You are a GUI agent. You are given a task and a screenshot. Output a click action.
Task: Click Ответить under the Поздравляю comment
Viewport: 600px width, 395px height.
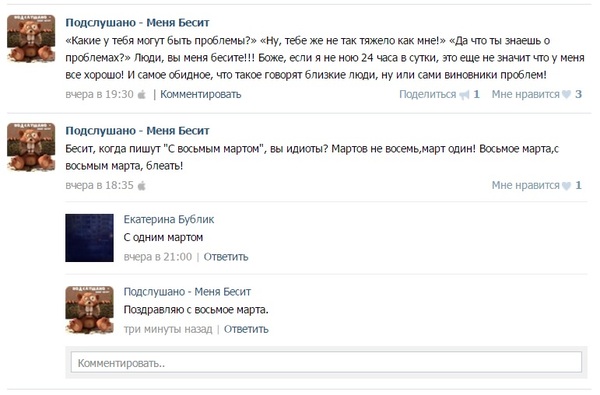coord(246,329)
